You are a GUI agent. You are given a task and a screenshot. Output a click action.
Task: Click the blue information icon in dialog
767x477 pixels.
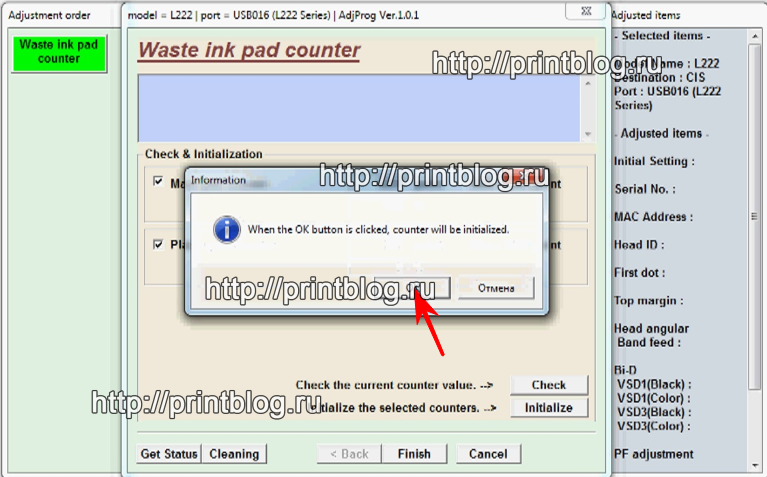point(226,229)
